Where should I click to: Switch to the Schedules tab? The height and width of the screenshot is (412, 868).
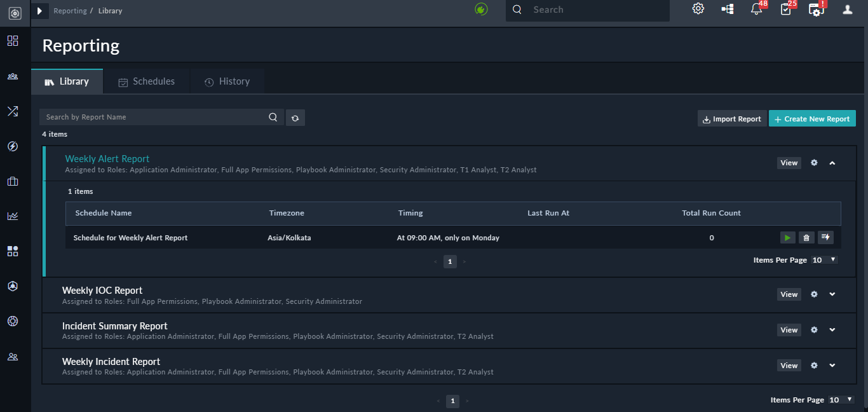point(147,81)
